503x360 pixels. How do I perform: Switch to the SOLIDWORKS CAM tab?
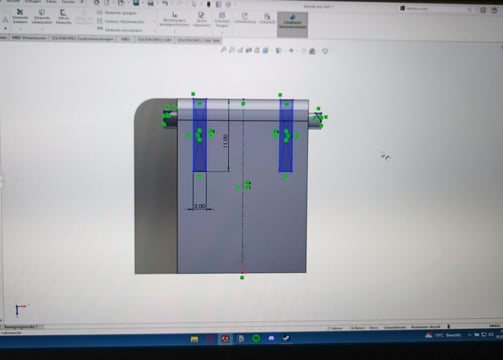click(155, 40)
